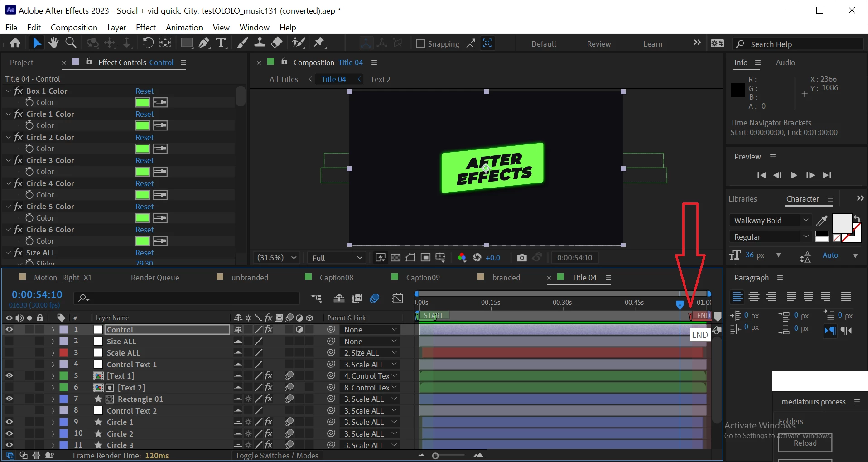Expand the Rectangle 01 layer properties
Image resolution: width=868 pixels, height=462 pixels.
[x=53, y=399]
